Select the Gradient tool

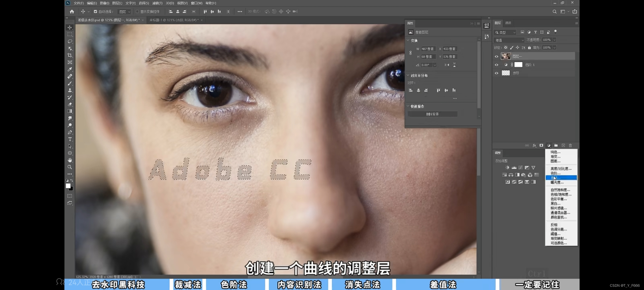pos(70,111)
